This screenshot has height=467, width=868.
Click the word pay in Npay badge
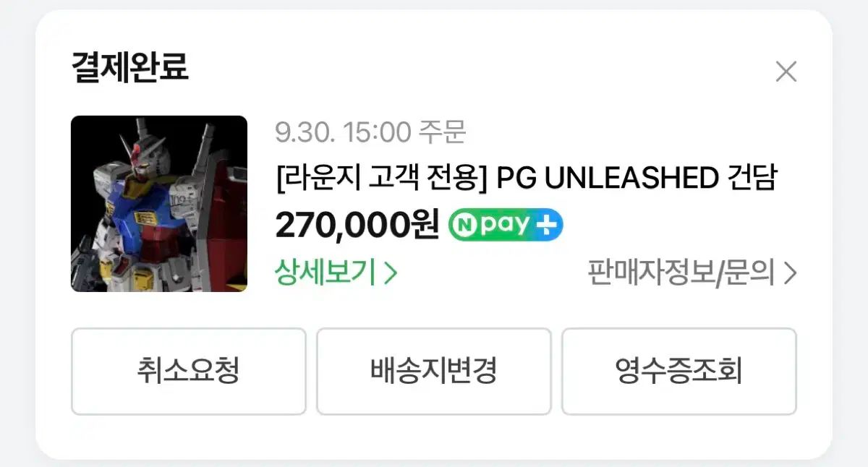tap(506, 226)
